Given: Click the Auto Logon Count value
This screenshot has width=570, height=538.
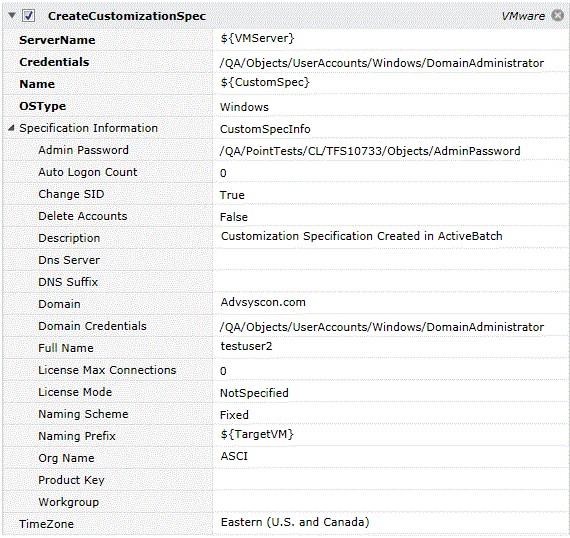Looking at the screenshot, I should coord(391,172).
